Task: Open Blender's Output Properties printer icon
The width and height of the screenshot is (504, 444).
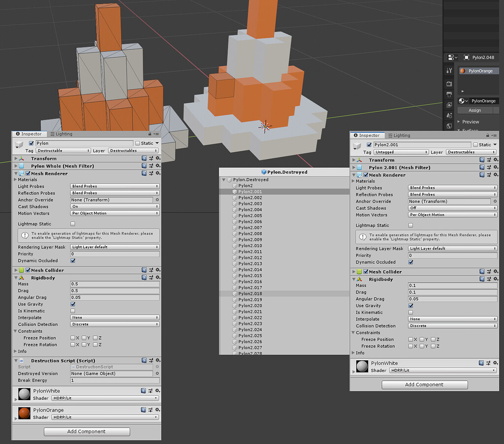Action: click(x=448, y=94)
